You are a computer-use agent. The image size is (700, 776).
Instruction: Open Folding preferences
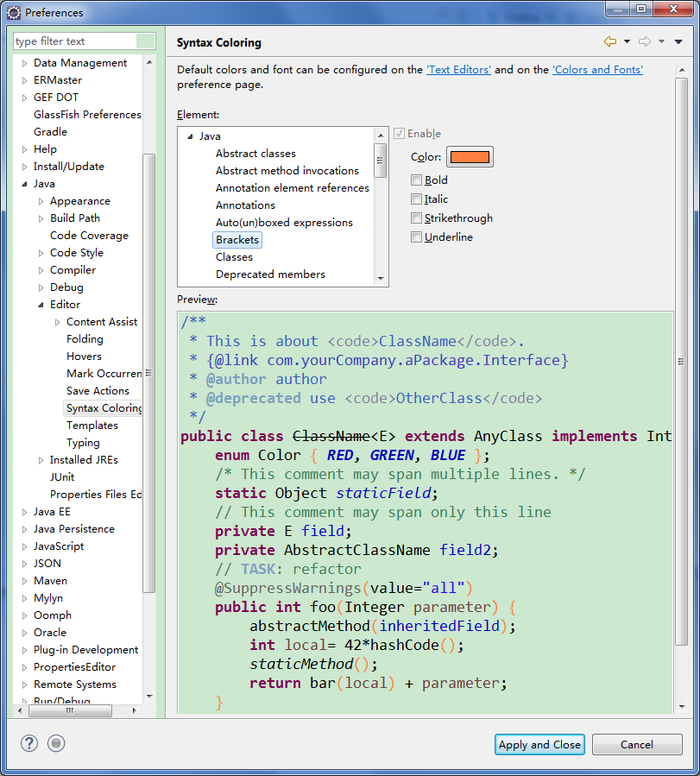click(85, 339)
